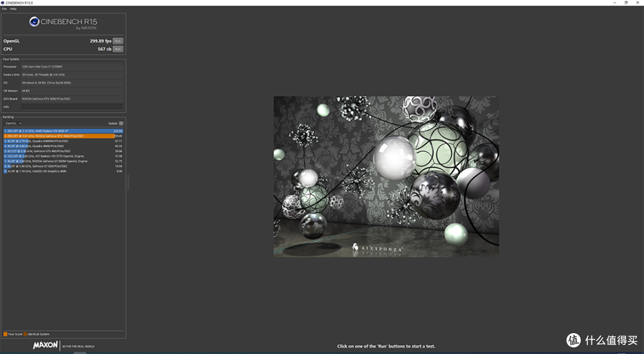The height and width of the screenshot is (354, 644).
Task: Select the Cores x GHz value field
Action: [x=72, y=74]
